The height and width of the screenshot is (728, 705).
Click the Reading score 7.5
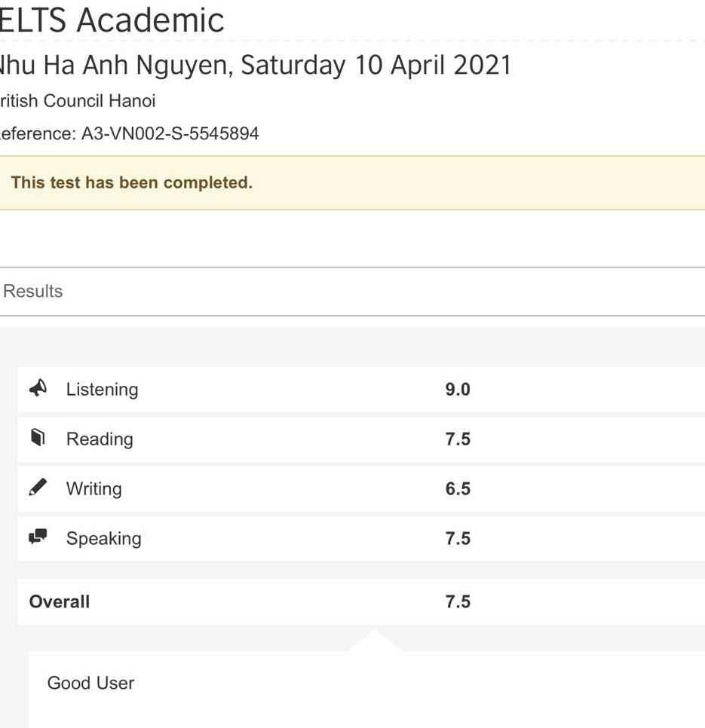[x=458, y=439]
